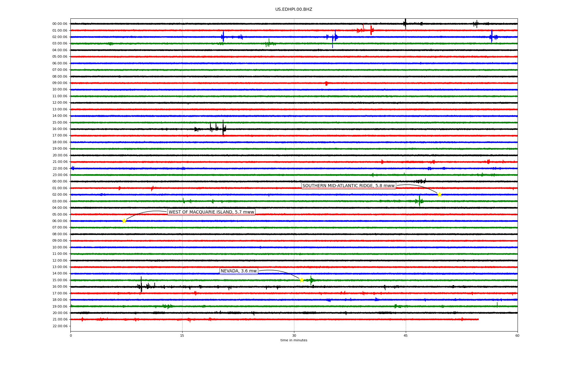The width and height of the screenshot is (588, 368).
Task: Click the US.EDHPI.00.BHZ plot title
Action: 294,10
